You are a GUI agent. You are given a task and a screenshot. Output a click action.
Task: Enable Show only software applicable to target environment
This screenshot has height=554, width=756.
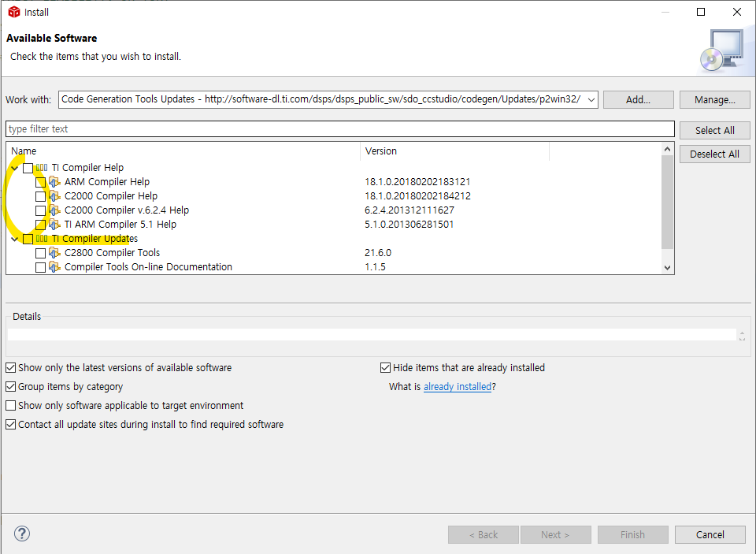pos(10,405)
